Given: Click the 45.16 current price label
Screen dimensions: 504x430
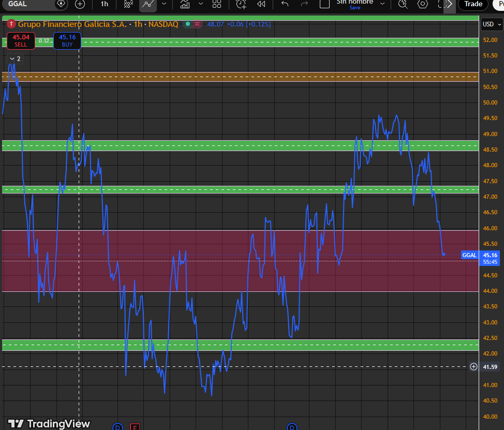Looking at the screenshot, I should 490,255.
